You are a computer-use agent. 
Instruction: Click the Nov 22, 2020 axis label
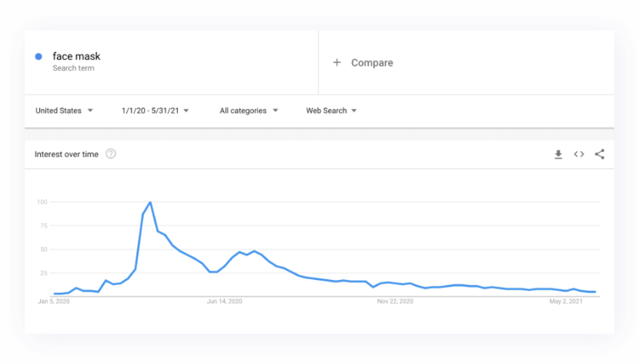coord(395,301)
